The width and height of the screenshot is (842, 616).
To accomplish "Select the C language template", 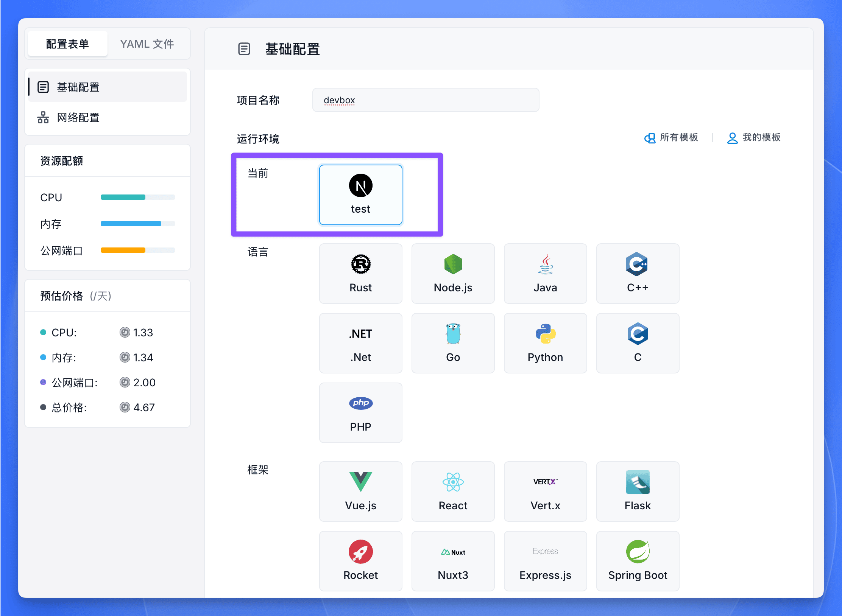I will [638, 343].
